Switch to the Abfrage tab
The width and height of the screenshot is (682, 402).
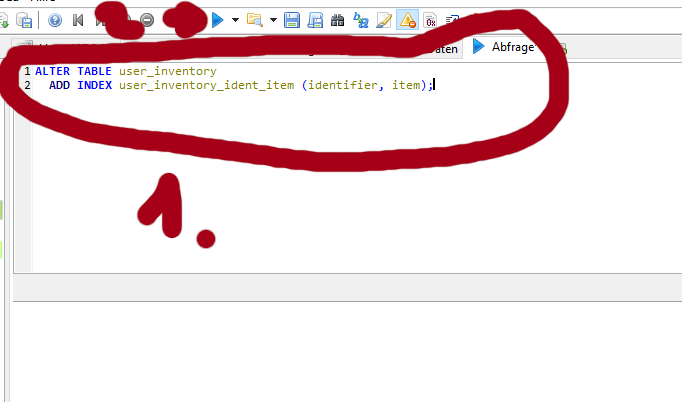(507, 47)
